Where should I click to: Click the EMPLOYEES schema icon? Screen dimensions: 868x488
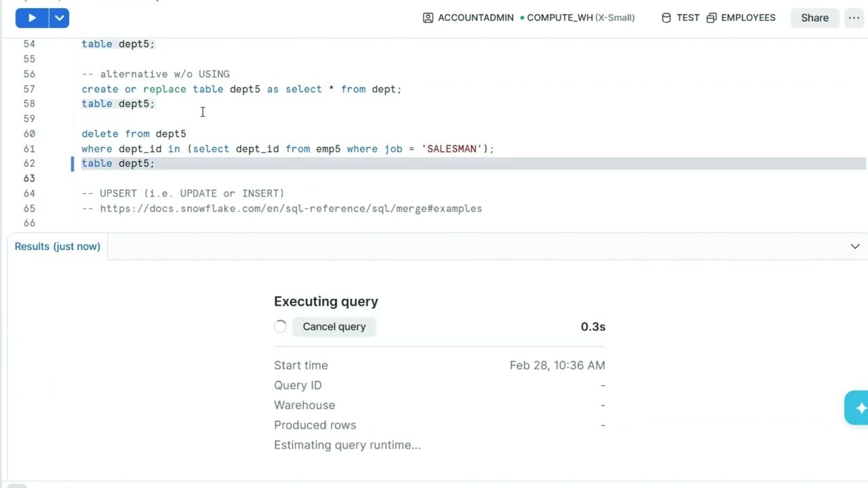[711, 18]
